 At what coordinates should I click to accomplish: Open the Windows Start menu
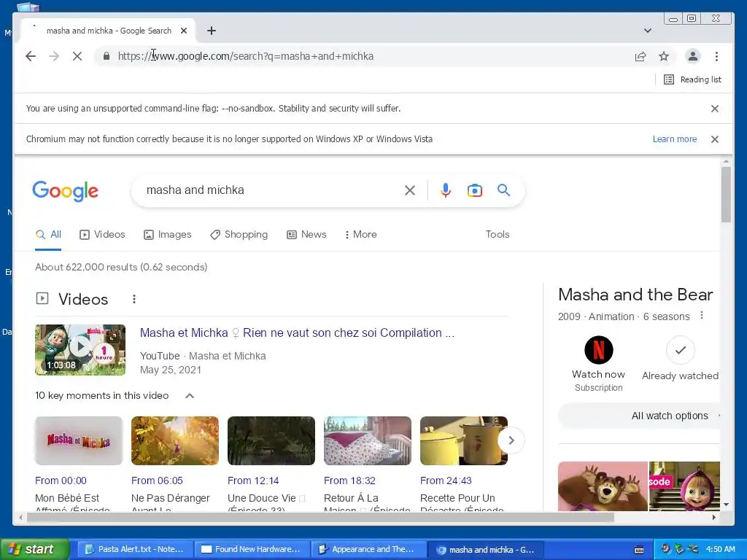[34, 550]
